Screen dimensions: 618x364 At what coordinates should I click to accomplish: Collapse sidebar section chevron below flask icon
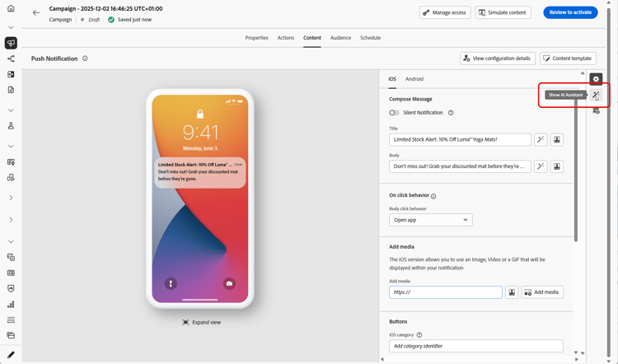click(x=11, y=146)
